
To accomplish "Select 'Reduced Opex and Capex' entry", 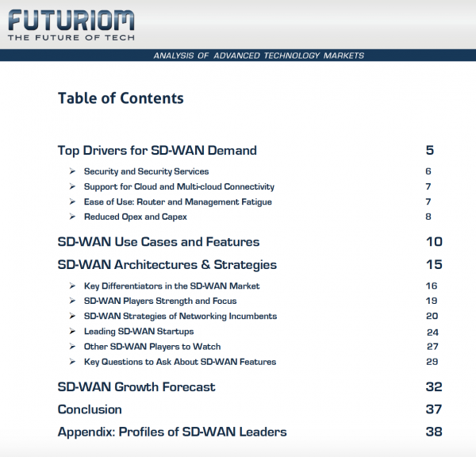I will tap(136, 217).
